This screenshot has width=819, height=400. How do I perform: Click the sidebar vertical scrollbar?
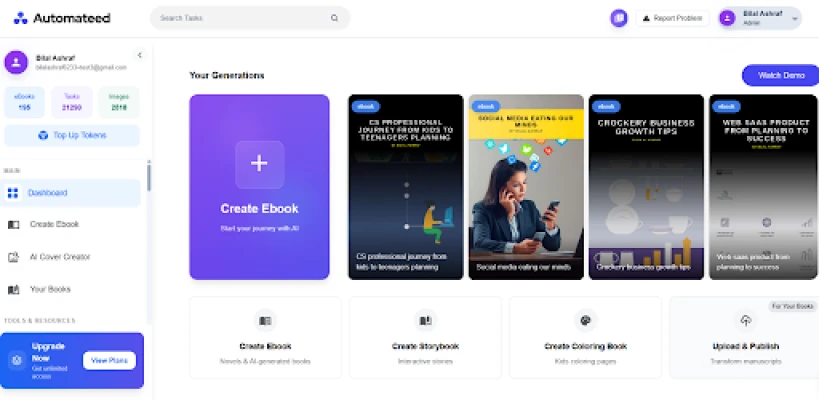[149, 178]
